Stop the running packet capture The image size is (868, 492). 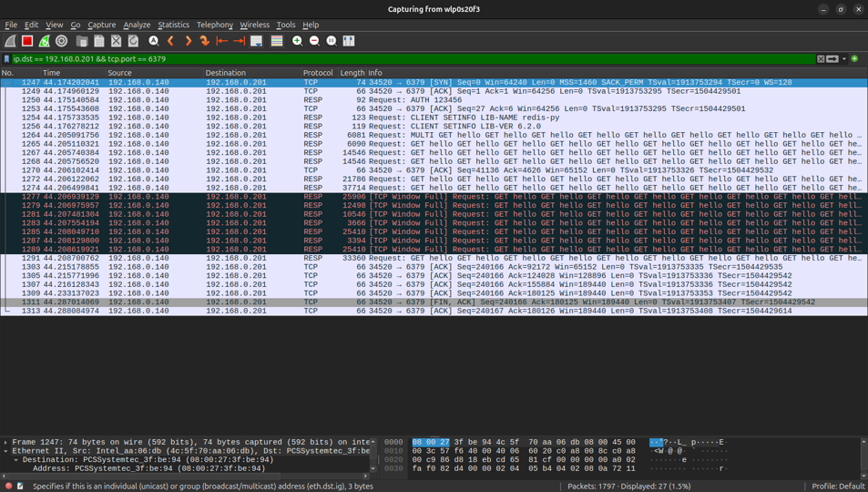click(27, 41)
